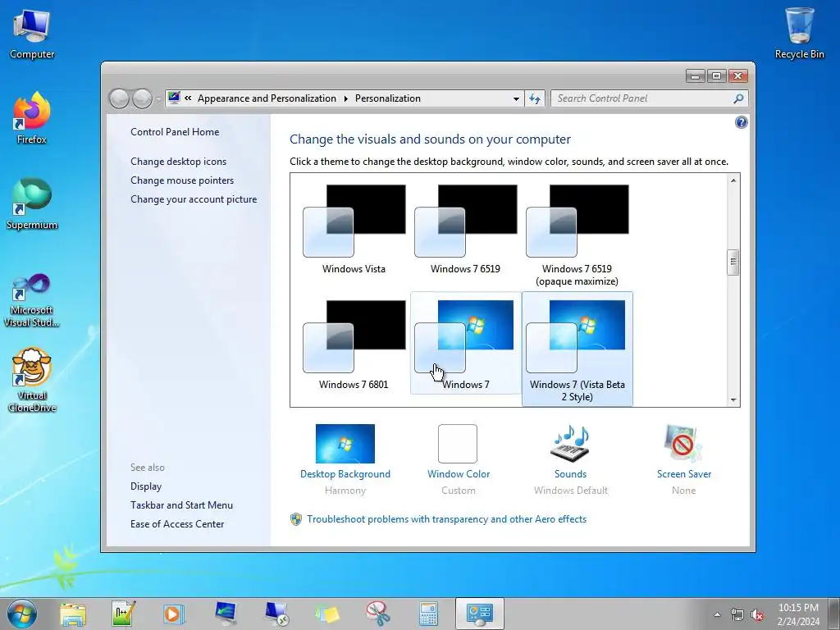Image resolution: width=840 pixels, height=630 pixels.
Task: Click Appearance and Personalization breadcrumb
Action: tap(267, 98)
